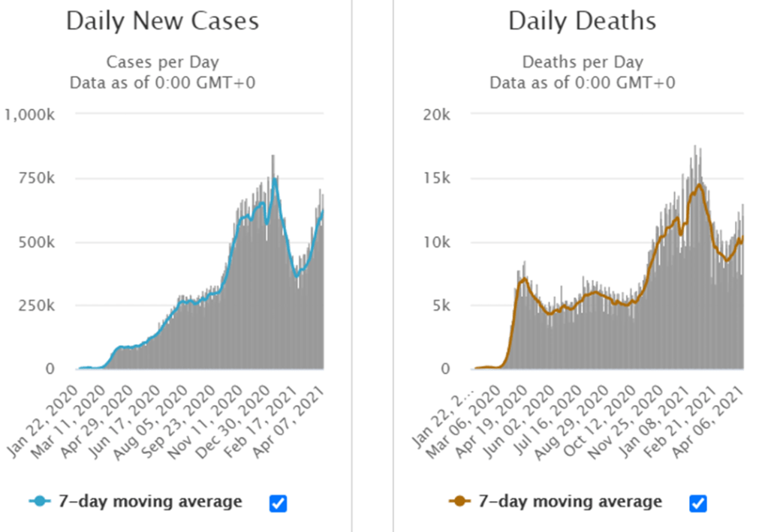
Task: Toggle the deaths 7-day moving average legend label
Action: (x=570, y=502)
